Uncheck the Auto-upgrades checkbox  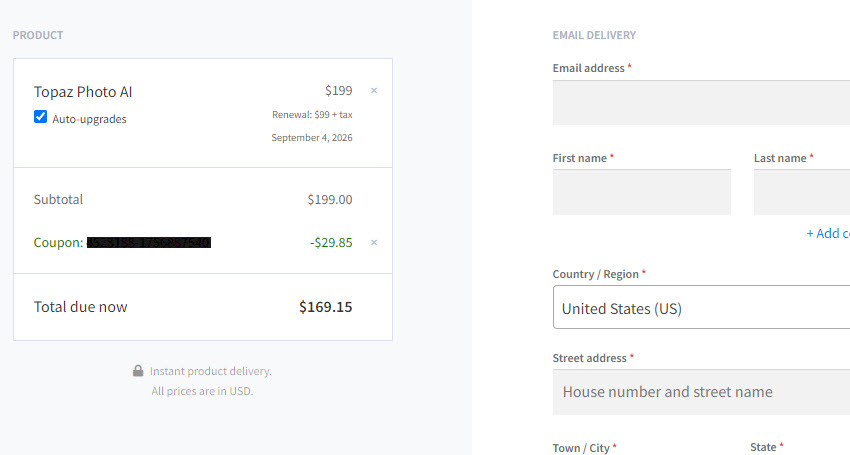tap(40, 117)
